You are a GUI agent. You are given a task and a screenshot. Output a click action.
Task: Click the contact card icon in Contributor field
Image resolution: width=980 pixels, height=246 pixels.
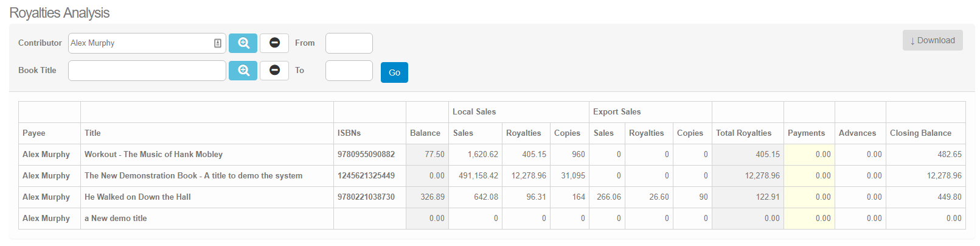(x=218, y=43)
